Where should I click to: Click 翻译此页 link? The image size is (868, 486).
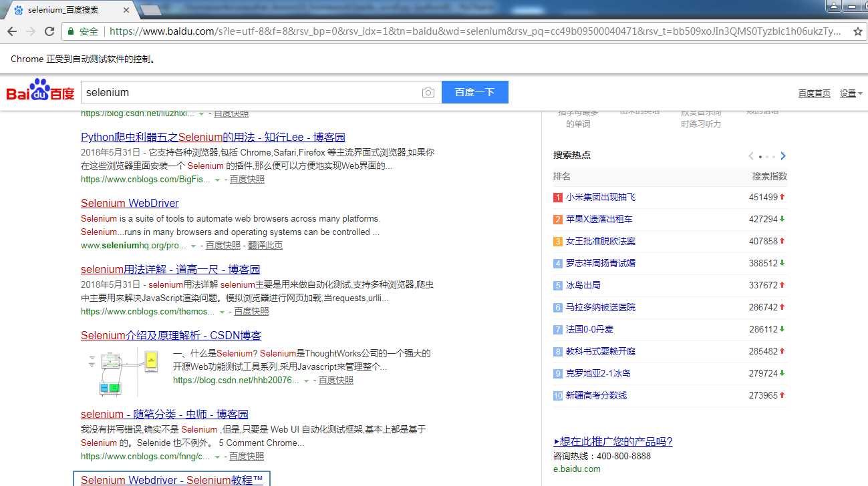(265, 245)
